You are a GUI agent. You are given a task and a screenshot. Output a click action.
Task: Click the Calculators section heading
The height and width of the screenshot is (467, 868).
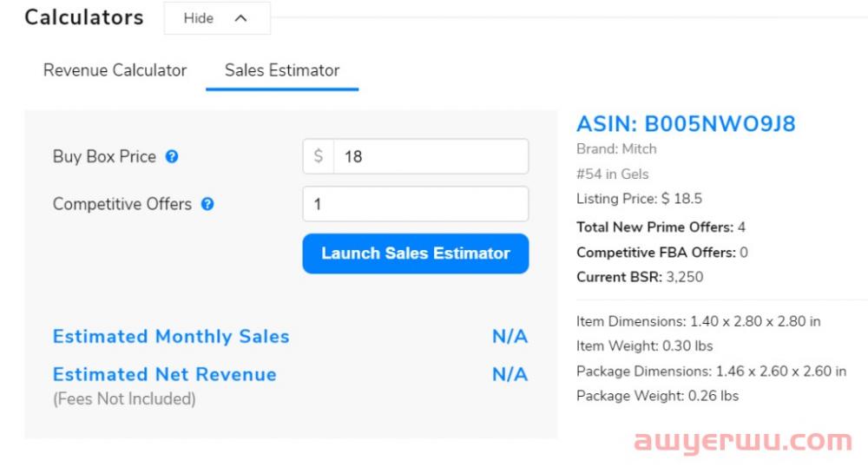(x=84, y=17)
